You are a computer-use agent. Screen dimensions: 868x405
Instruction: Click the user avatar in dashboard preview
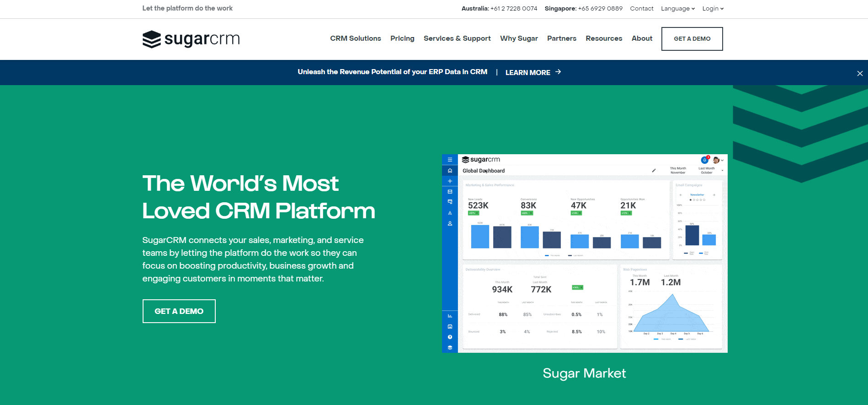pyautogui.click(x=716, y=160)
